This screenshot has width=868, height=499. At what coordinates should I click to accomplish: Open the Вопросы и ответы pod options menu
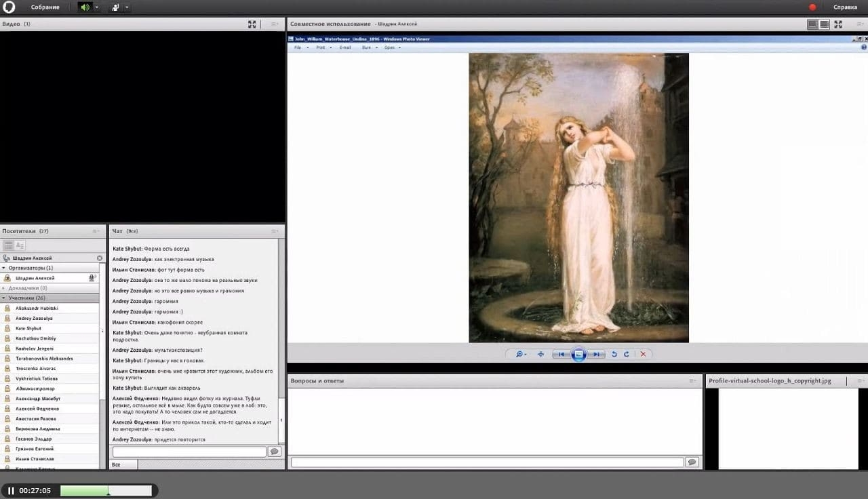[x=693, y=381]
